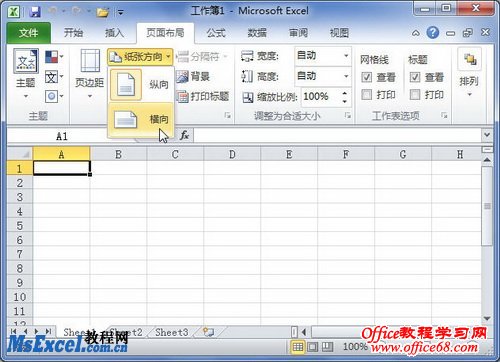Open the theme Effects icon dropdown
The width and height of the screenshot is (500, 362).
click(x=54, y=97)
